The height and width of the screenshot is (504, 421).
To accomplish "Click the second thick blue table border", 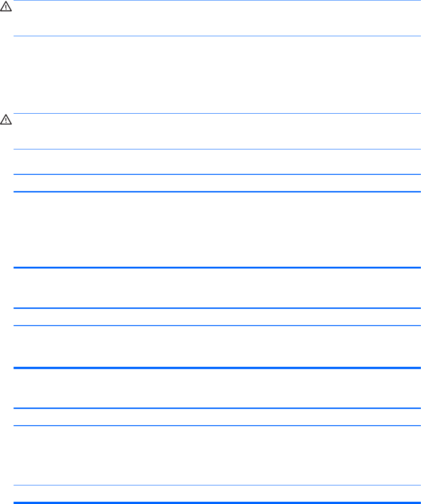I will 217,268.
